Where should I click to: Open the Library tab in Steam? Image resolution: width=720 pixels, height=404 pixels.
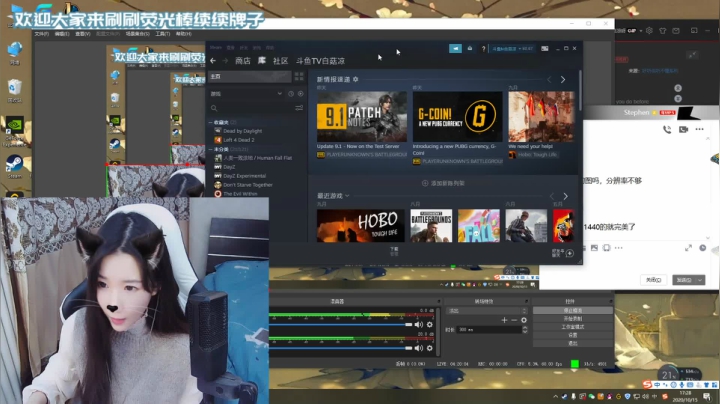click(x=262, y=61)
